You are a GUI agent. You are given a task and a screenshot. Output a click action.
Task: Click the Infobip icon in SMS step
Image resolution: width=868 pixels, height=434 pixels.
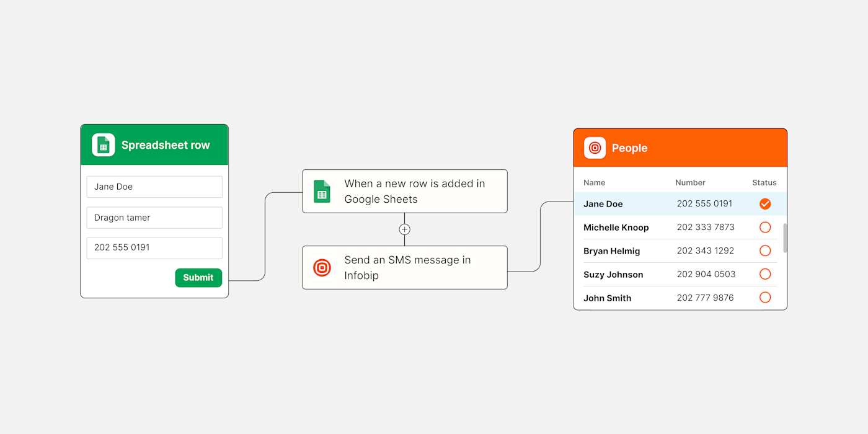(x=322, y=268)
